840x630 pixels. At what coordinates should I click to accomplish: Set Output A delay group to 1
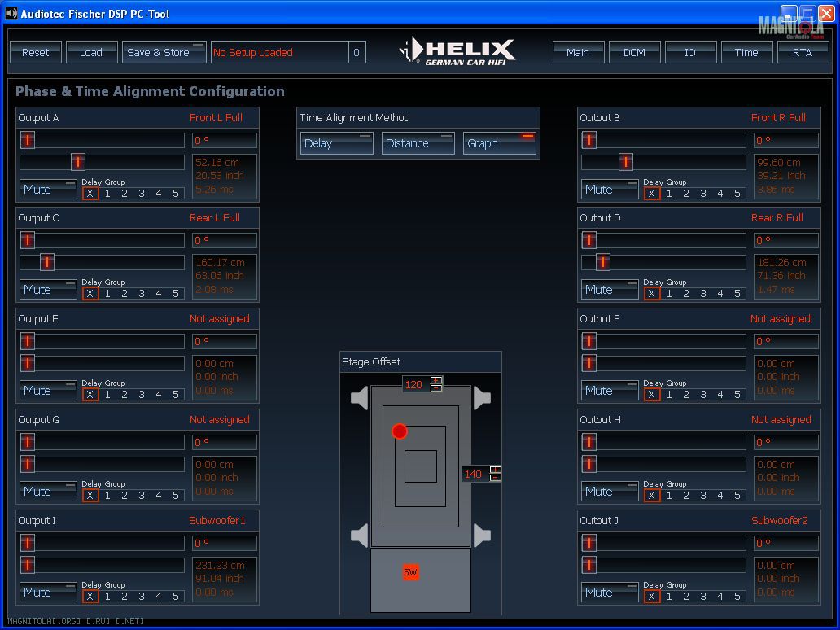(x=107, y=194)
